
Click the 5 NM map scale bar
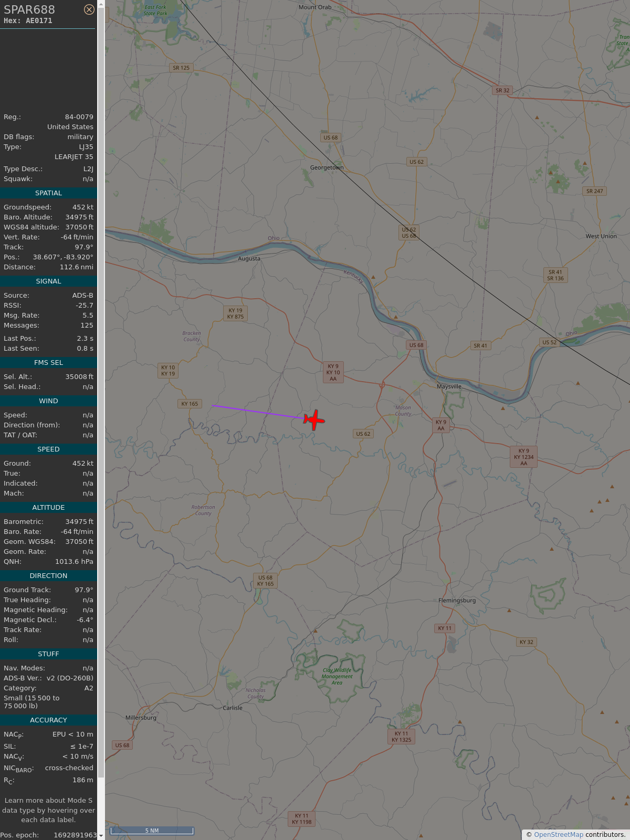click(152, 831)
